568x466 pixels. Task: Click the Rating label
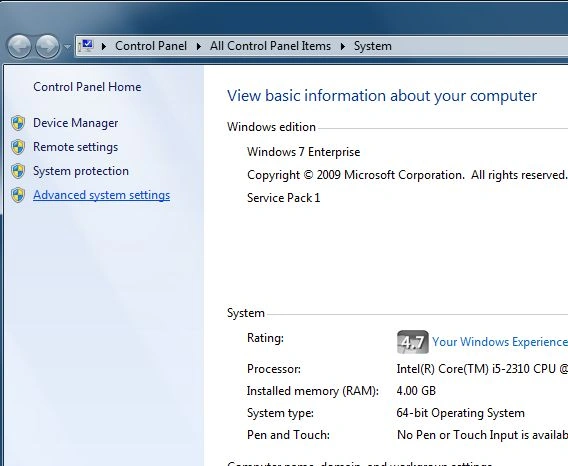point(265,338)
